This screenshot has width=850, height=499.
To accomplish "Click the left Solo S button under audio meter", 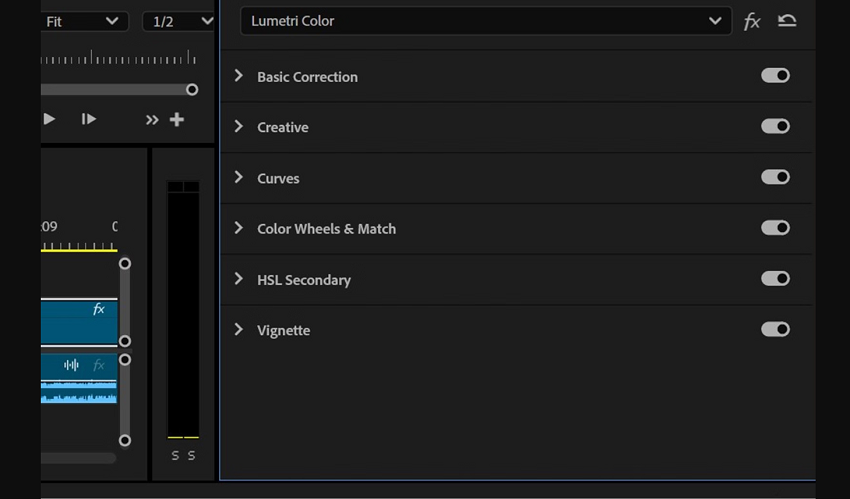I will click(175, 456).
